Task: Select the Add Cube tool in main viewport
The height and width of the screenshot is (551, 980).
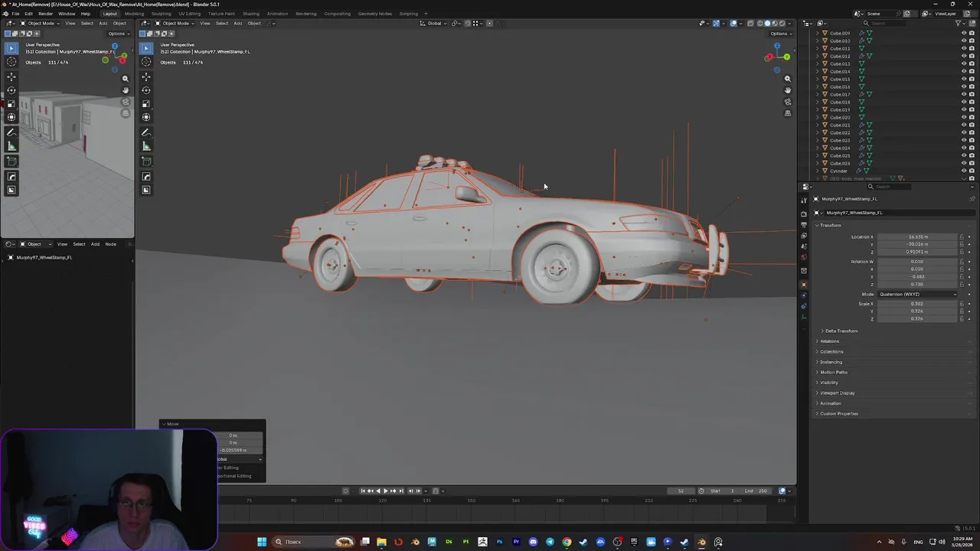Action: click(146, 161)
